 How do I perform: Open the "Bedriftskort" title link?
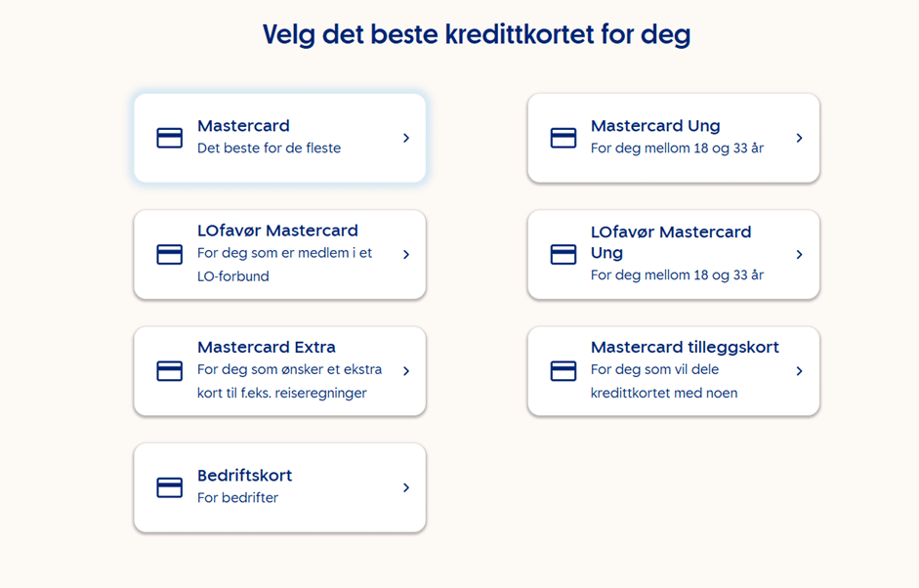click(x=244, y=476)
